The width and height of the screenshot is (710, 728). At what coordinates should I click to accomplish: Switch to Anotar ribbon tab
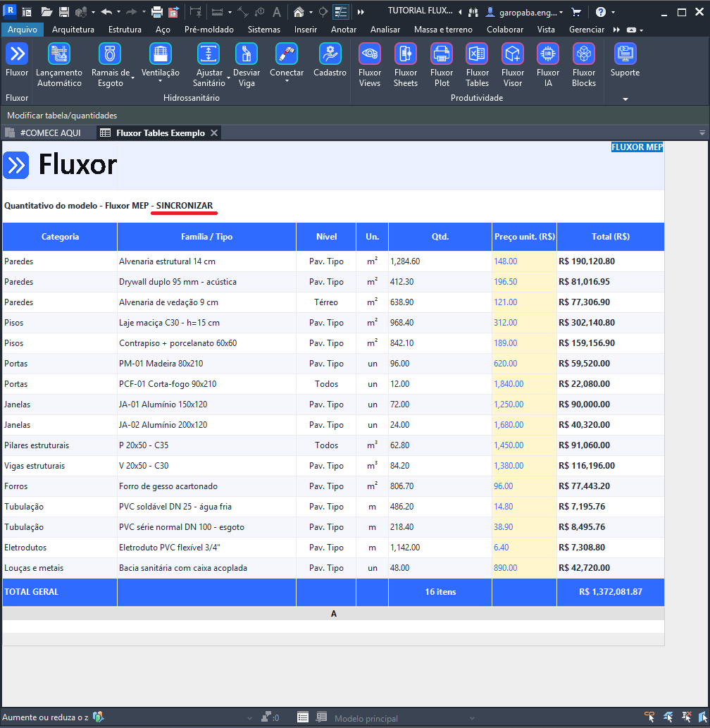coord(344,30)
